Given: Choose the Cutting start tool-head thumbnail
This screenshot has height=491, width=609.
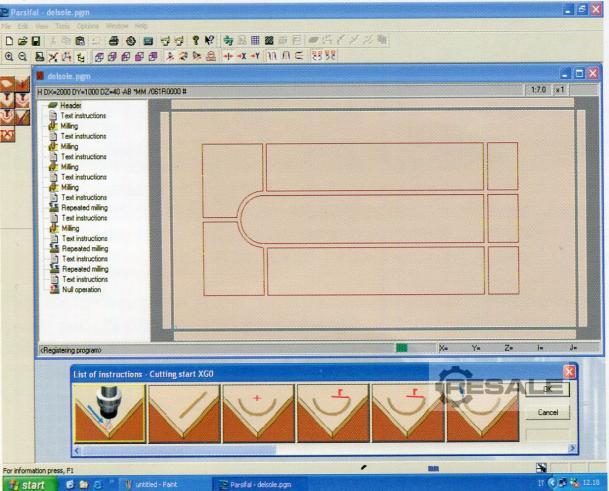Looking at the screenshot, I should coord(110,414).
